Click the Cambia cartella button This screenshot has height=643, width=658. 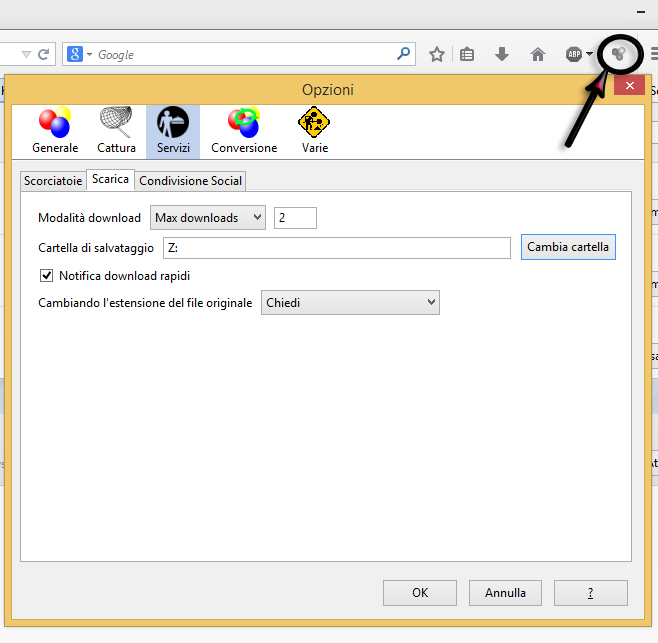point(568,247)
